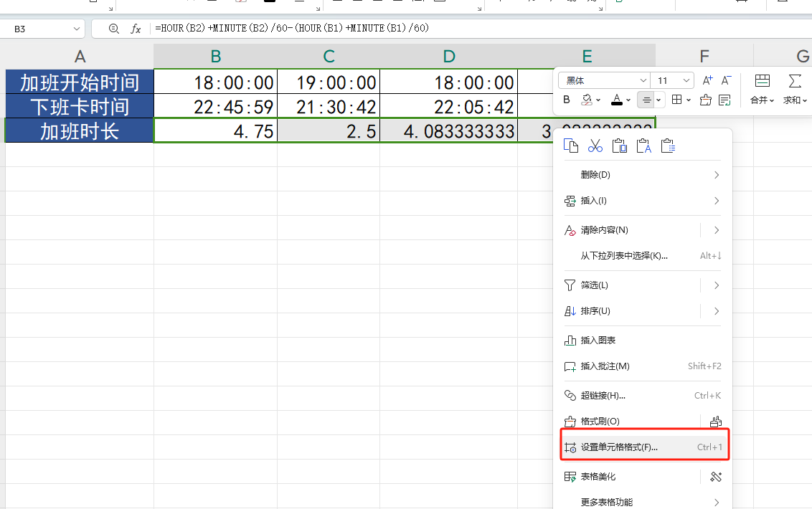Click the Cut scissors icon
This screenshot has height=509, width=812.
point(595,146)
